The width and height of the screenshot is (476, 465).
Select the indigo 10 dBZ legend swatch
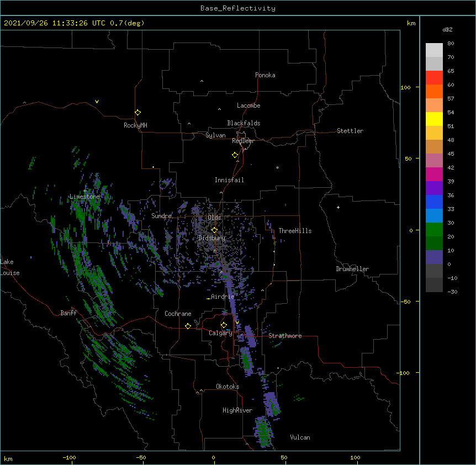[434, 257]
